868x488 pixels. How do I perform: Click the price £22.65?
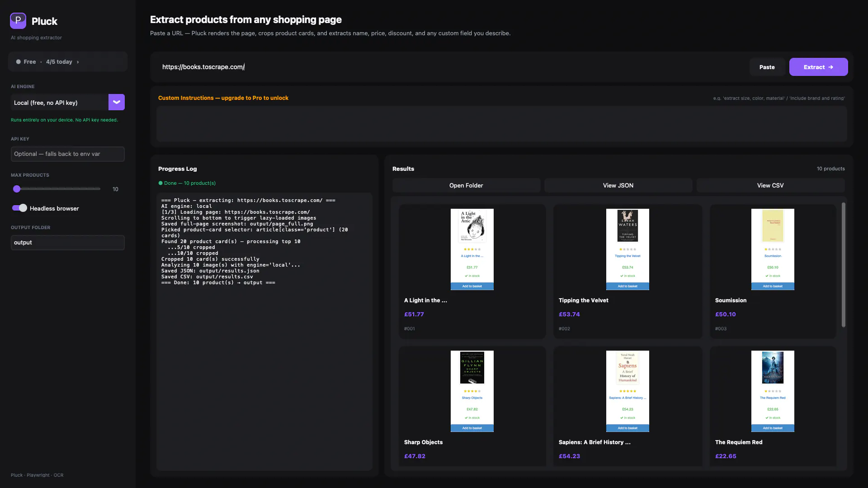[x=726, y=456]
